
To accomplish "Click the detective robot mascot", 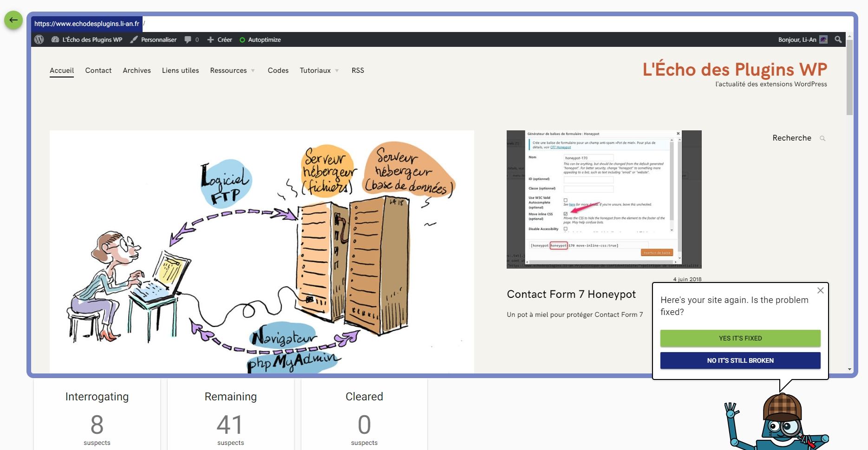I will pos(777,422).
